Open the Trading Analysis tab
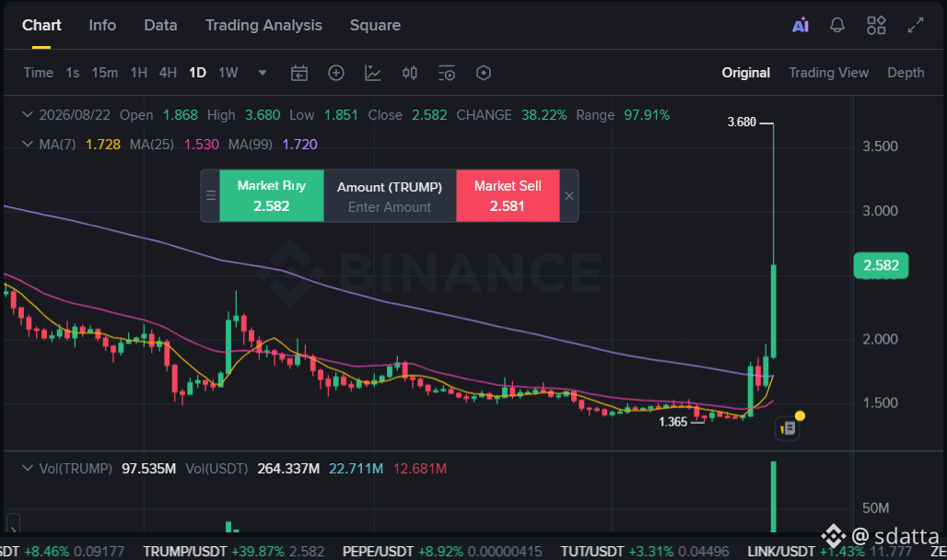The height and width of the screenshot is (560, 947). pos(263,26)
